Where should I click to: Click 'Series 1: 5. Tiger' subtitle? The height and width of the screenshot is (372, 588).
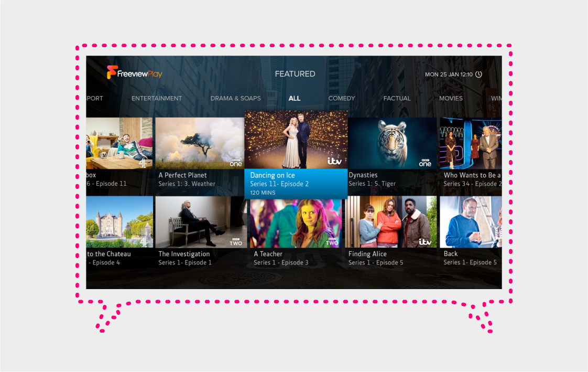(x=372, y=184)
